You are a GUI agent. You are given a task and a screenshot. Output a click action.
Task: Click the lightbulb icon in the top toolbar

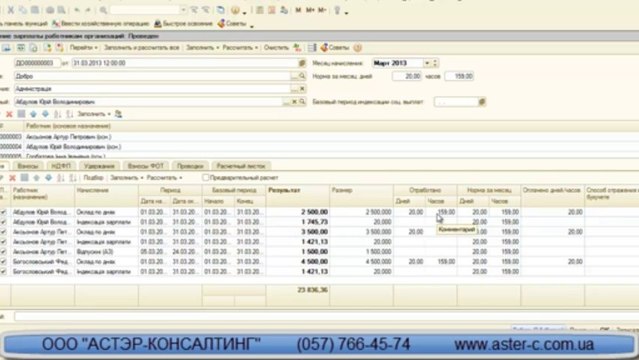pos(337,10)
